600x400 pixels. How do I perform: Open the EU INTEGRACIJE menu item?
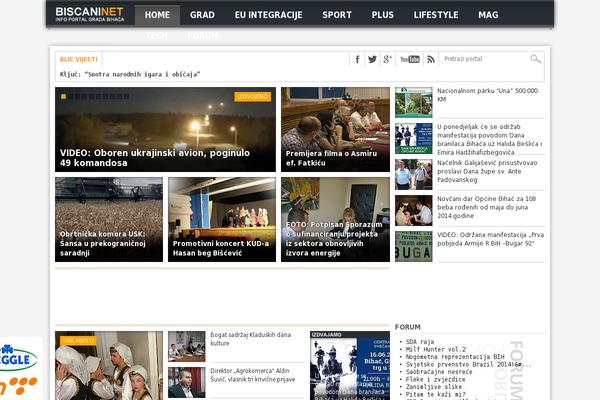268,15
